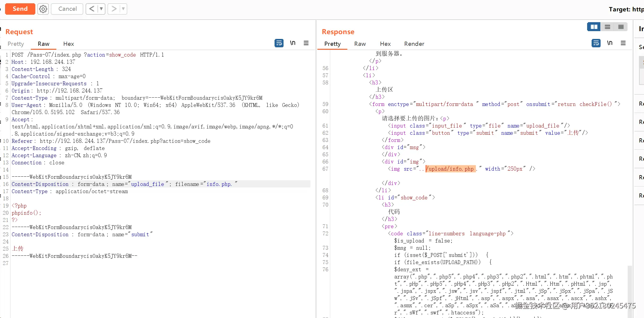Click the $is_upload = false; line
This screenshot has width=644, height=318.
(x=423, y=241)
